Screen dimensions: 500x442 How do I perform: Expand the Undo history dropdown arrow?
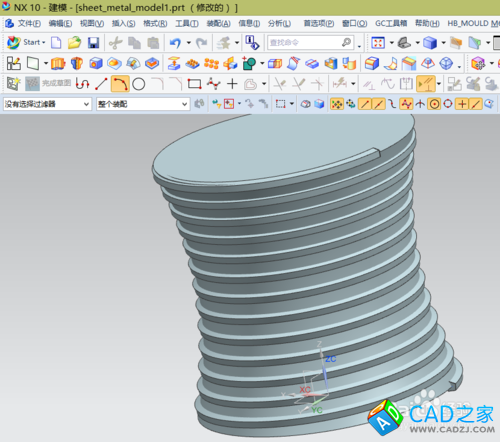click(189, 43)
